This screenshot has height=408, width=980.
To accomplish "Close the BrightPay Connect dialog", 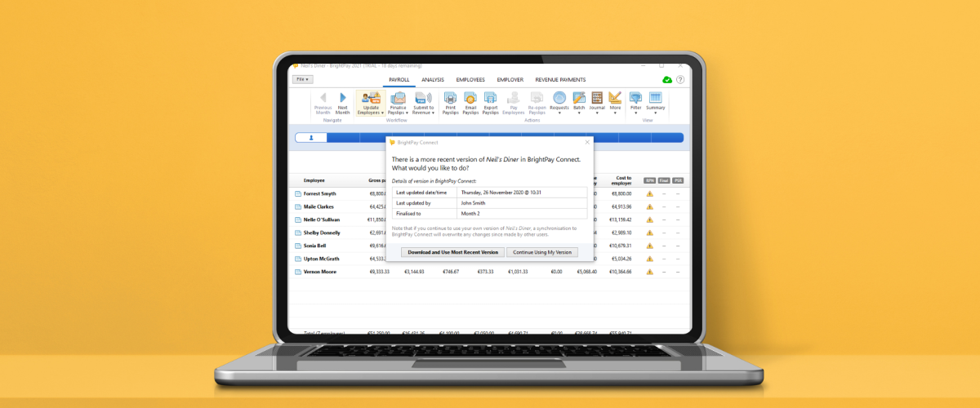I will pyautogui.click(x=586, y=142).
